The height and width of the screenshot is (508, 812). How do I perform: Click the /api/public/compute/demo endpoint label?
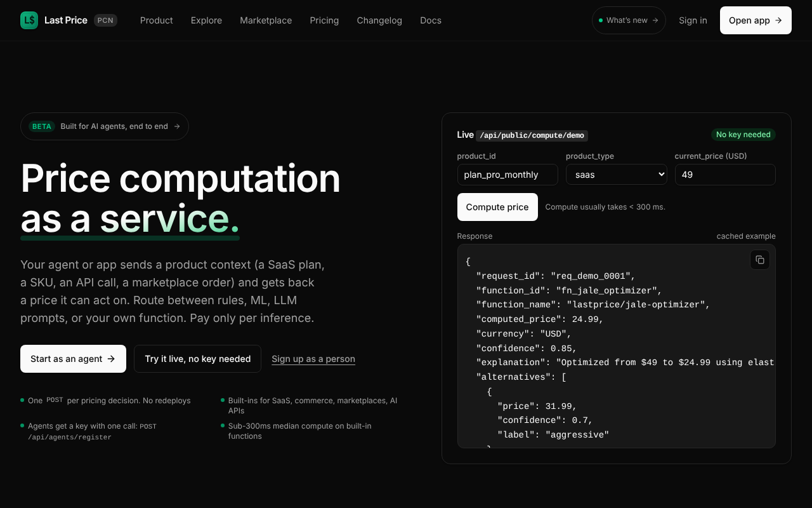tap(532, 135)
